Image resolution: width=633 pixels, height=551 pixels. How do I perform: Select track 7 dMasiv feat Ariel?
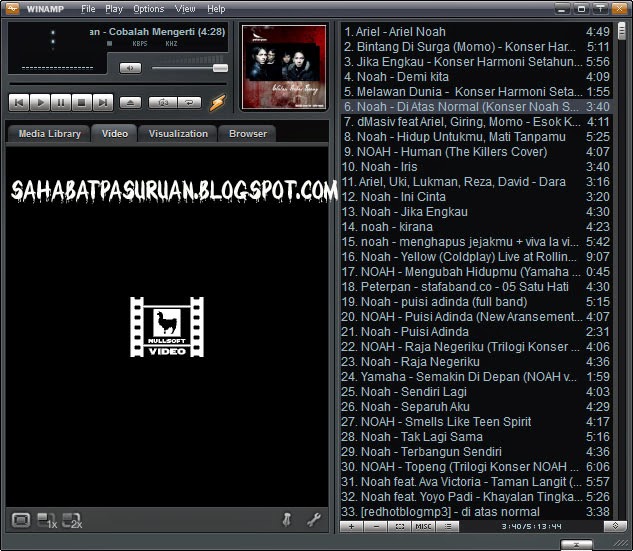click(477, 122)
